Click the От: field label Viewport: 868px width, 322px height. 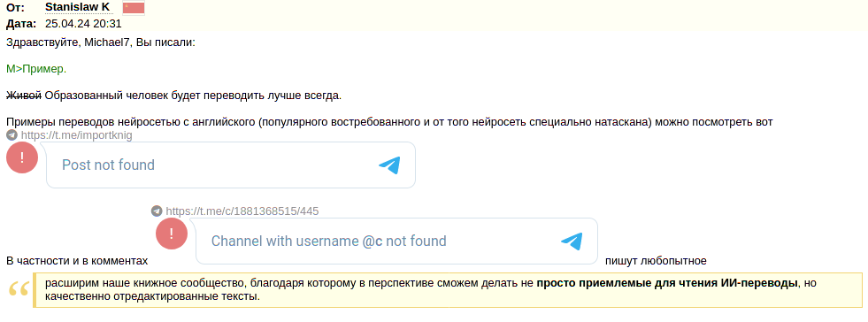15,8
